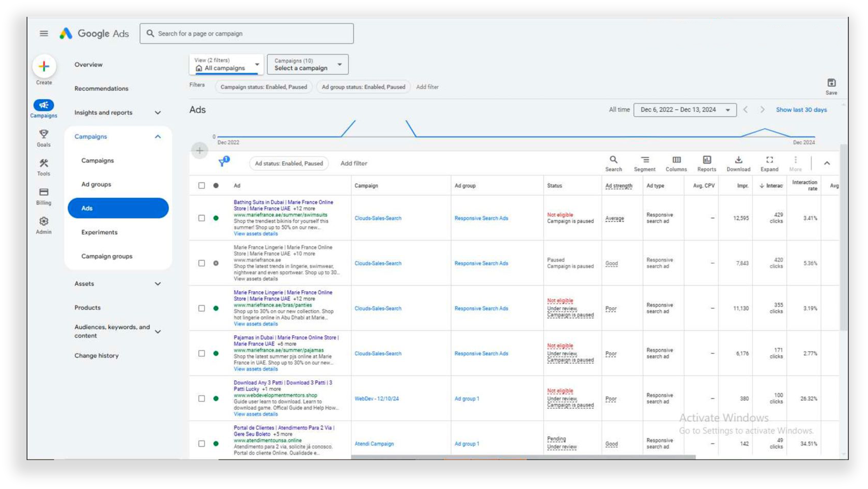The width and height of the screenshot is (868, 489).
Task: Click Ad group status: Enabled, Paused chip
Action: pyautogui.click(x=364, y=87)
